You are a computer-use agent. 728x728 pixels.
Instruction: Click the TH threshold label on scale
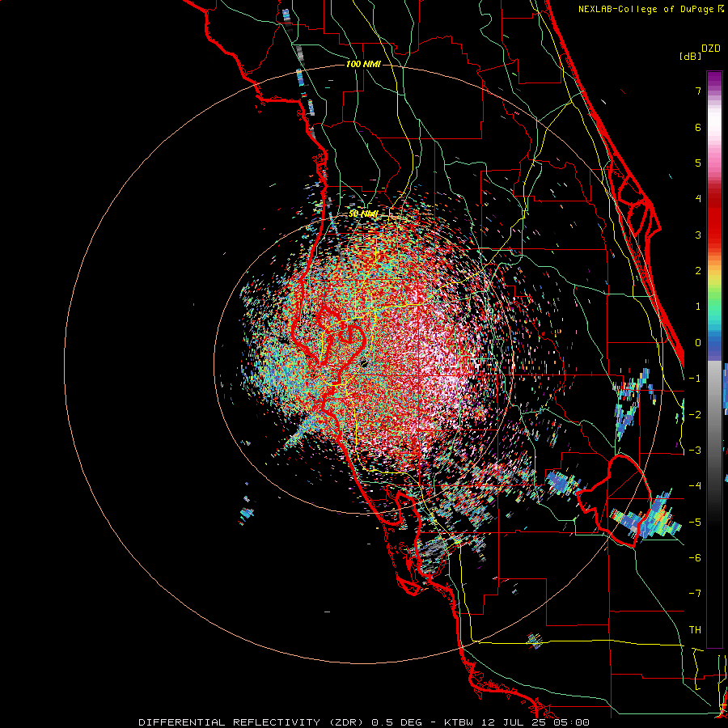coord(695,630)
